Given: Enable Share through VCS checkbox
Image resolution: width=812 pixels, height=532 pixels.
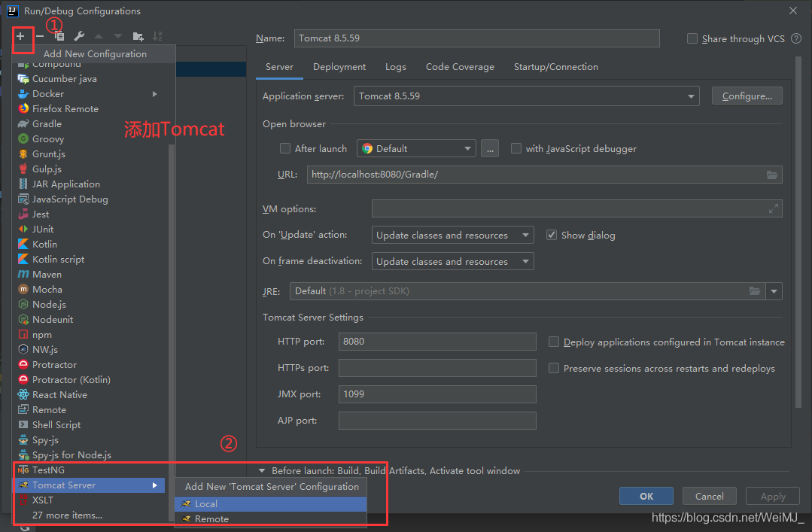Looking at the screenshot, I should (x=692, y=38).
